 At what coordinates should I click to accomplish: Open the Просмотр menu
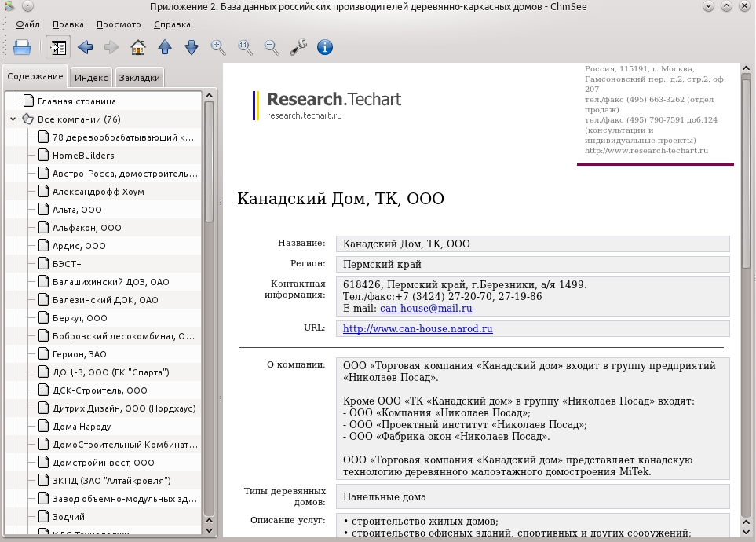click(x=119, y=24)
